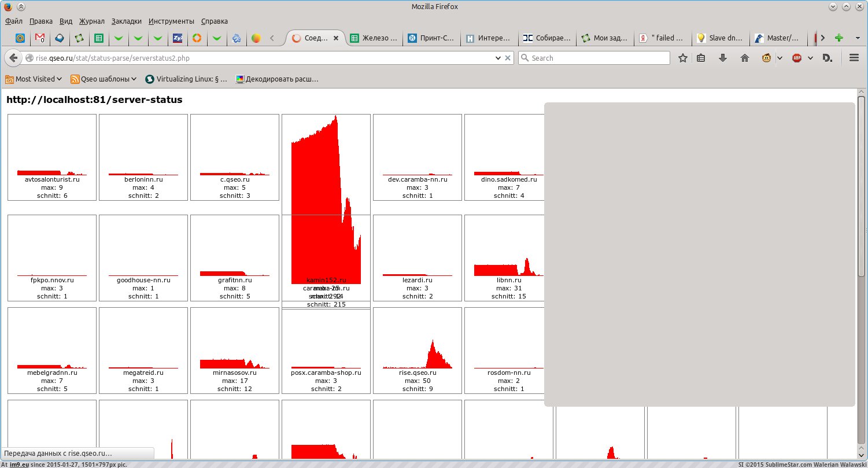Click the bookmark star icon
868x468 pixels.
pyautogui.click(x=683, y=58)
